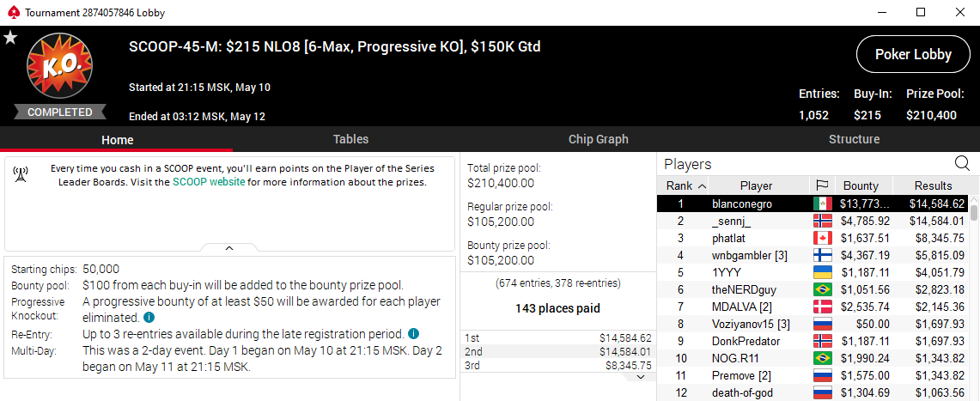Collapse the SCOOP announcement panel with the chevron

(229, 248)
